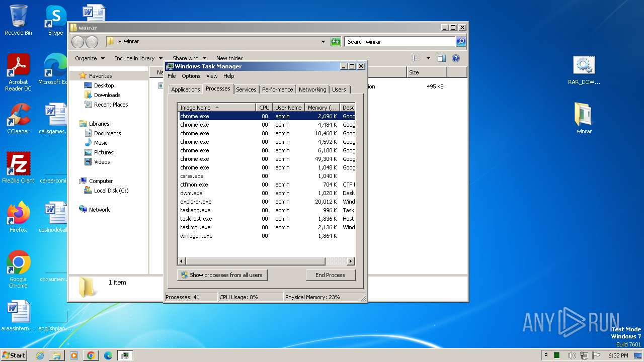Viewport: 644px width, 362px height.
Task: Click Windows Explorer taskbar icon
Action: (57, 355)
